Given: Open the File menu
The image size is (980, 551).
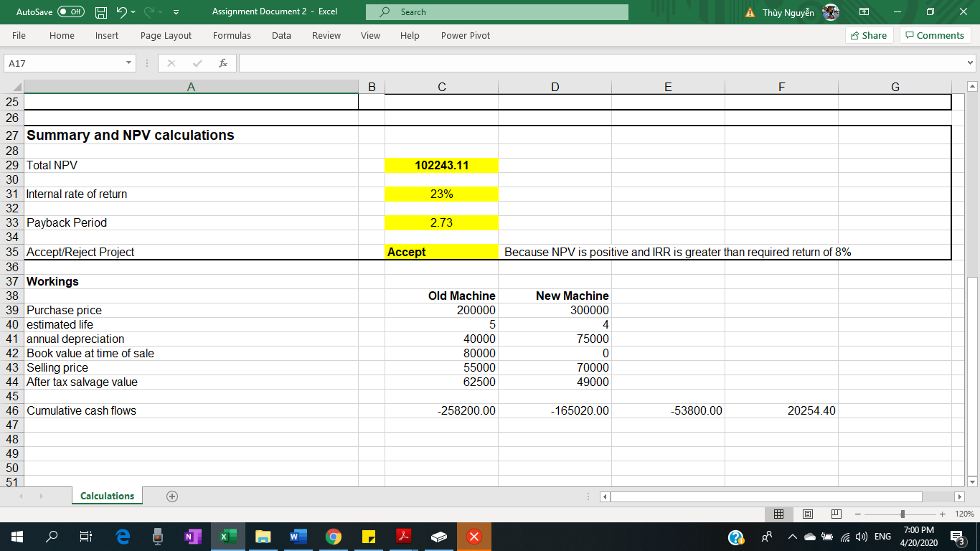Looking at the screenshot, I should click(19, 35).
